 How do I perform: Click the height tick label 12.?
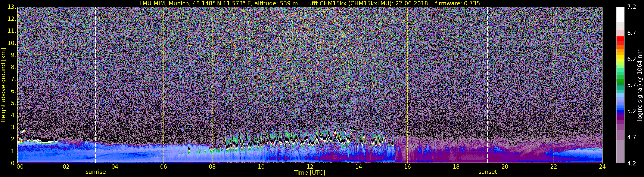coord(12,19)
